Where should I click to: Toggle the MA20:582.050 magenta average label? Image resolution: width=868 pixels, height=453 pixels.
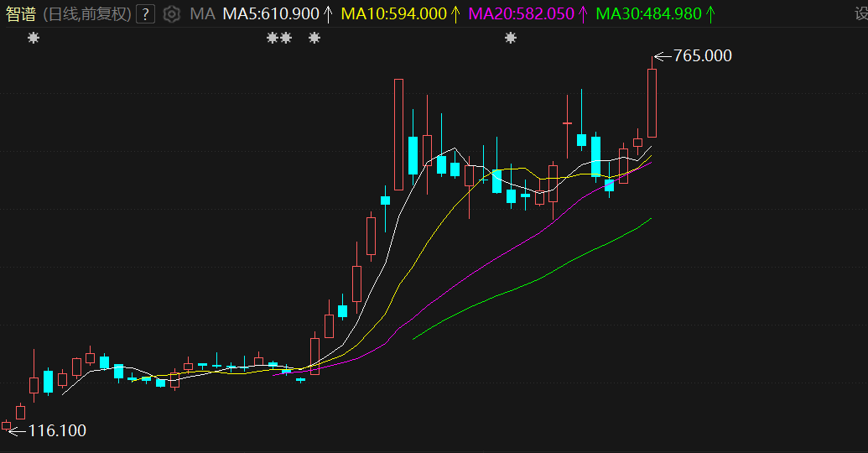click(521, 13)
